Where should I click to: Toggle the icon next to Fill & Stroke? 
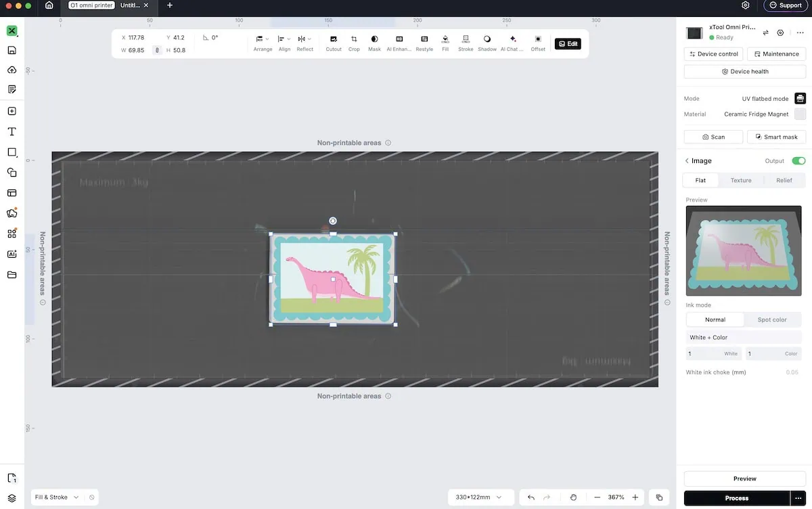(x=92, y=497)
